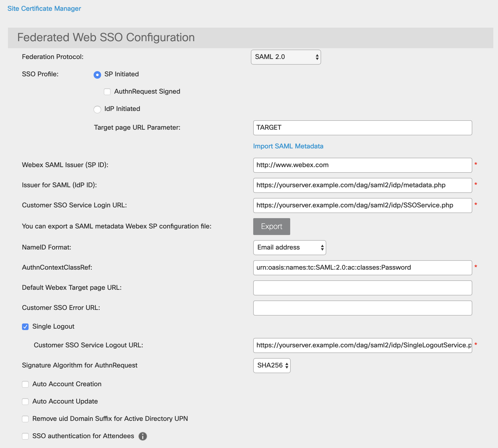498x448 pixels.
Task: Enable SSO authentication for Attendees
Action: (25, 436)
